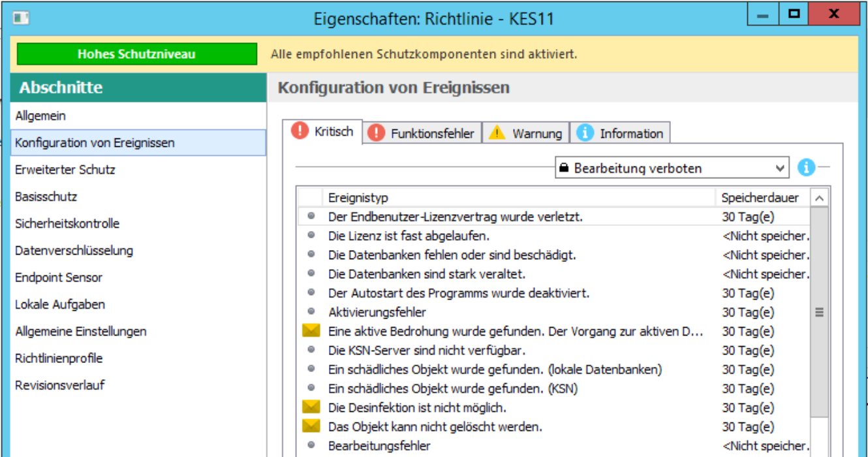The width and height of the screenshot is (868, 457).
Task: Click gray dot icon of 'Bearbeitungsfehler' row
Action: pyautogui.click(x=311, y=445)
